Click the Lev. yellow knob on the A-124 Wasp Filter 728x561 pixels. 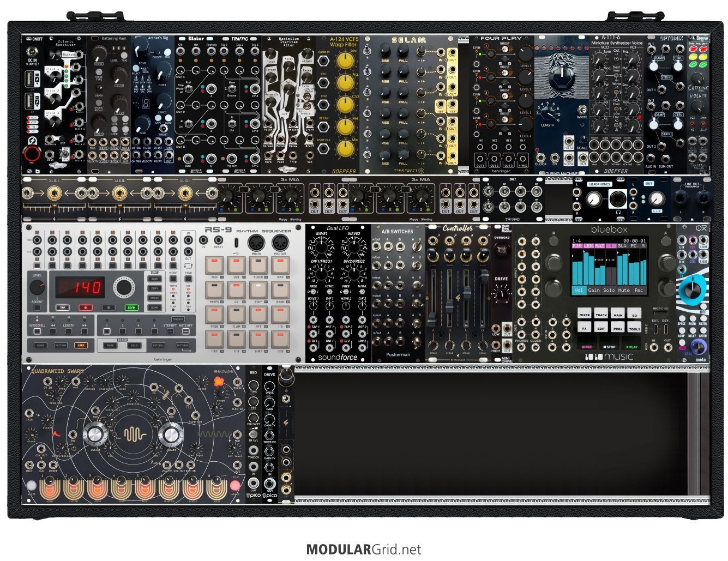[x=344, y=60]
